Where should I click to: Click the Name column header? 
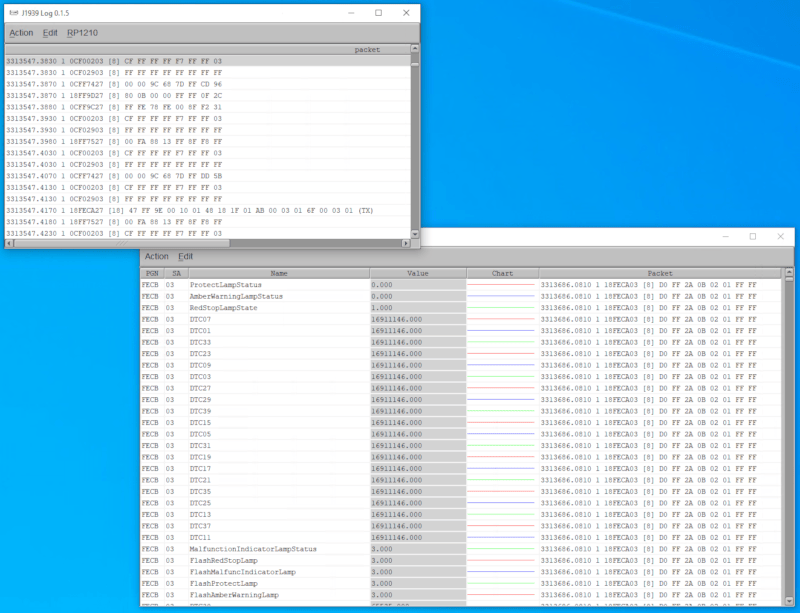pos(277,272)
